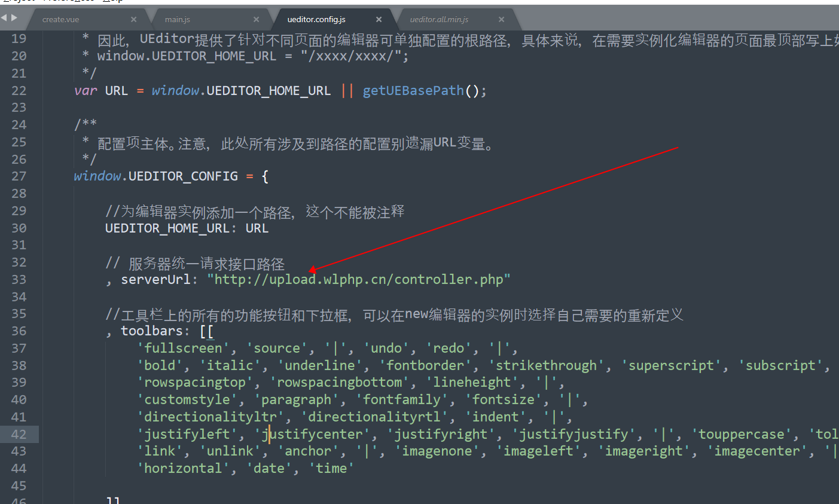Click 'underline' toolbar string
Screen dimensions: 839x504
[319, 365]
